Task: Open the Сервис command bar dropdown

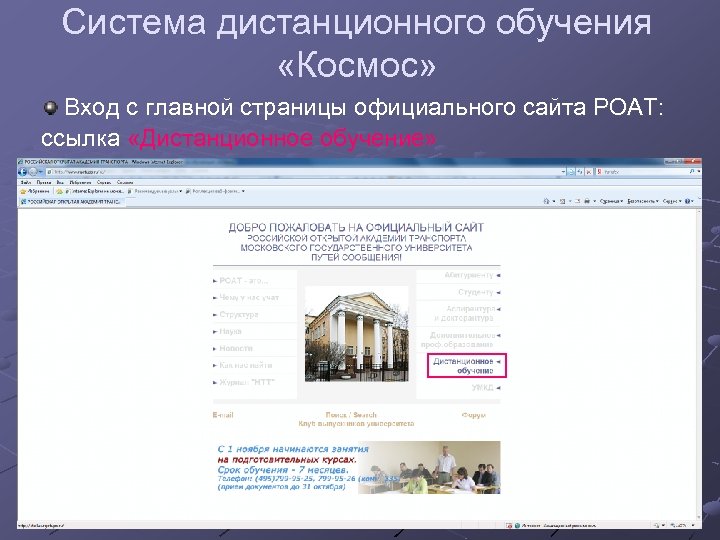Action: pos(672,201)
